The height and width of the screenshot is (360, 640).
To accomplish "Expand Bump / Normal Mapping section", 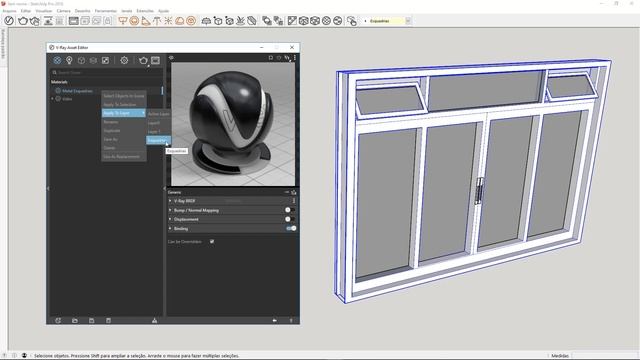I will click(x=170, y=210).
